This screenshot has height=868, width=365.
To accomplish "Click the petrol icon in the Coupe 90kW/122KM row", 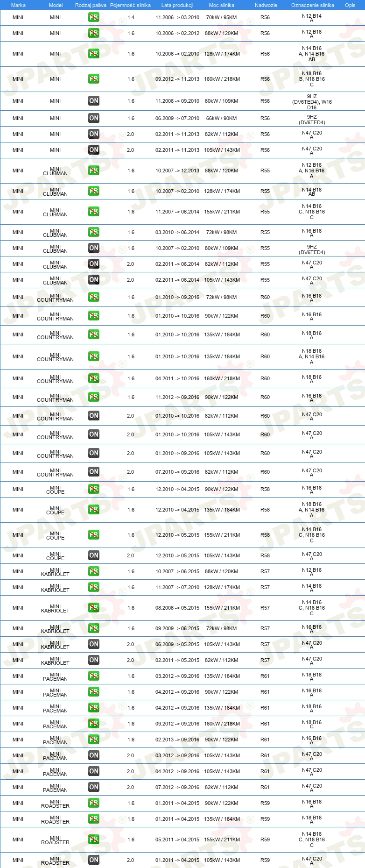I will (94, 489).
